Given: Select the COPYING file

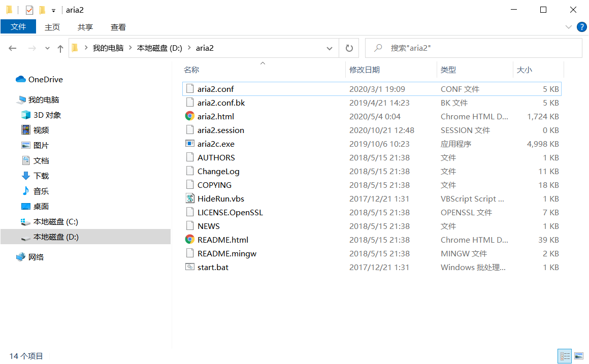Looking at the screenshot, I should pos(214,185).
